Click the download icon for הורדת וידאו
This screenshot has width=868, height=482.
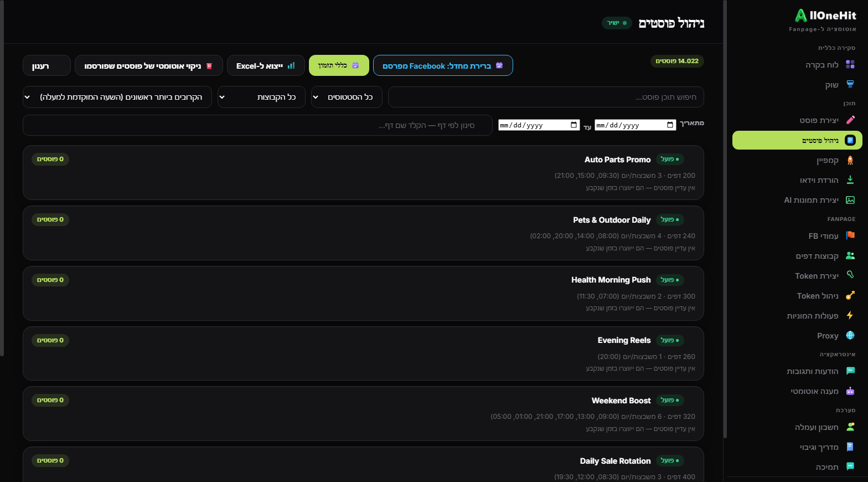[x=850, y=180]
